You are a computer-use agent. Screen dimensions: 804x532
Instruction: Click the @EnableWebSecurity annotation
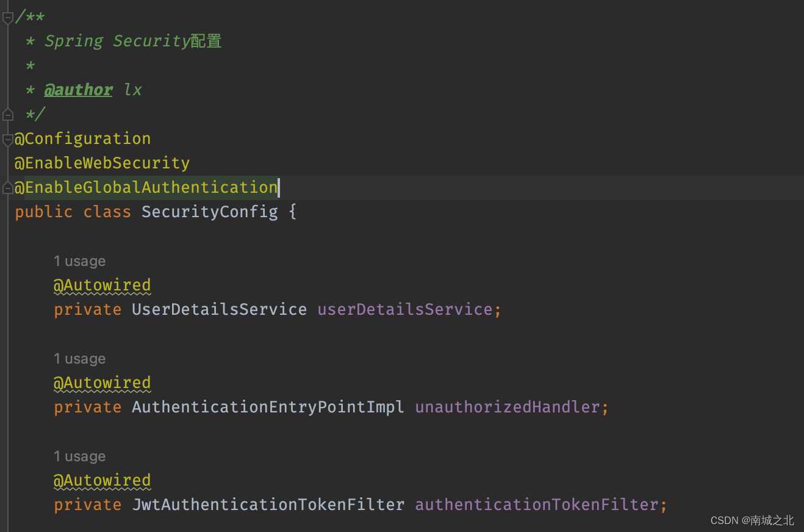pos(102,162)
